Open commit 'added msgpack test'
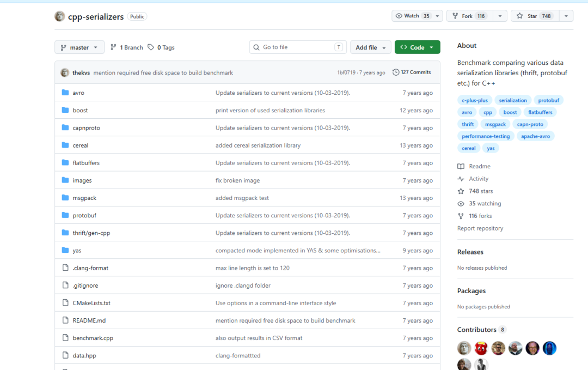 click(242, 198)
